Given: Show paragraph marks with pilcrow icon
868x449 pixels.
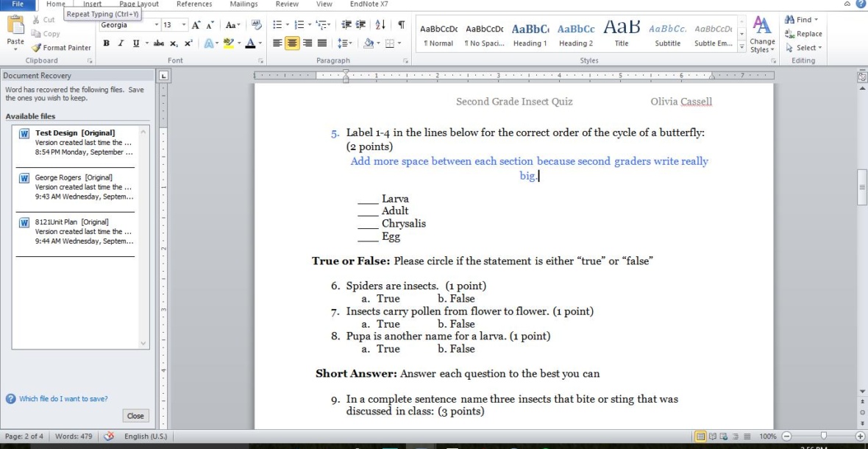Looking at the screenshot, I should [402, 24].
